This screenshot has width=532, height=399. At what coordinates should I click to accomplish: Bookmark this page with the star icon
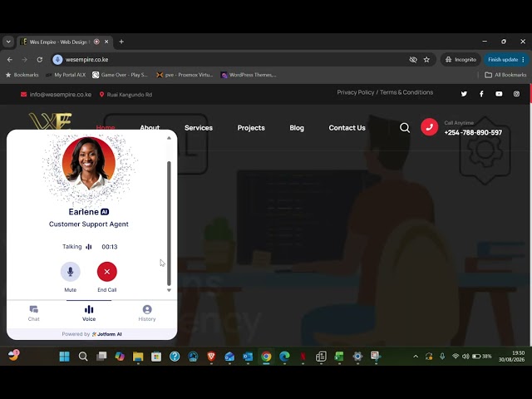tap(426, 60)
